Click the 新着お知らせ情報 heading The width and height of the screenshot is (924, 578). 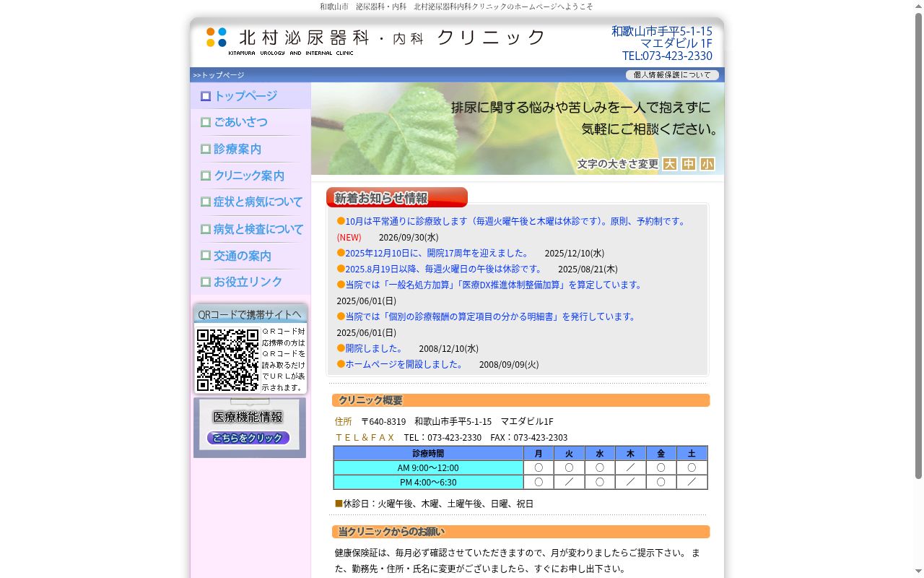tap(396, 197)
